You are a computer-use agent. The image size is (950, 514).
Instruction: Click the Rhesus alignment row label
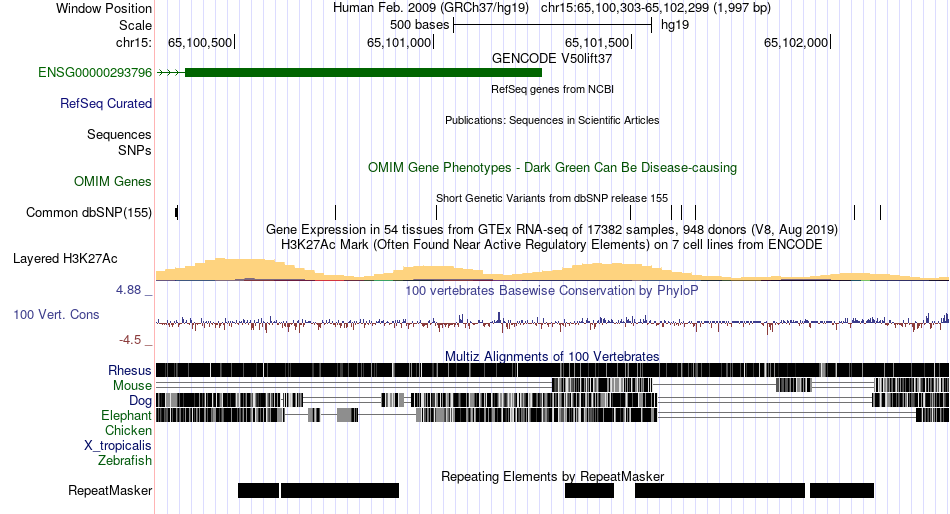(x=130, y=370)
